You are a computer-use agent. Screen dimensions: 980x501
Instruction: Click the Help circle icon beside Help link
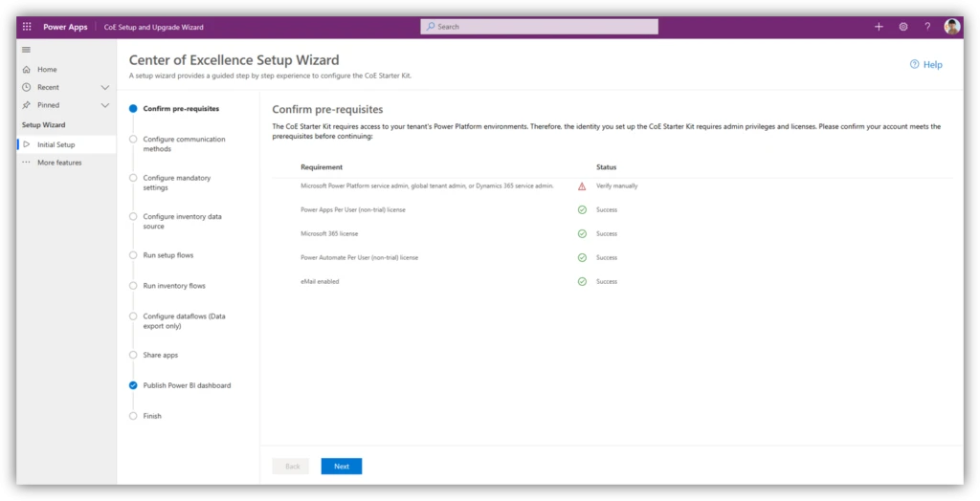point(914,64)
